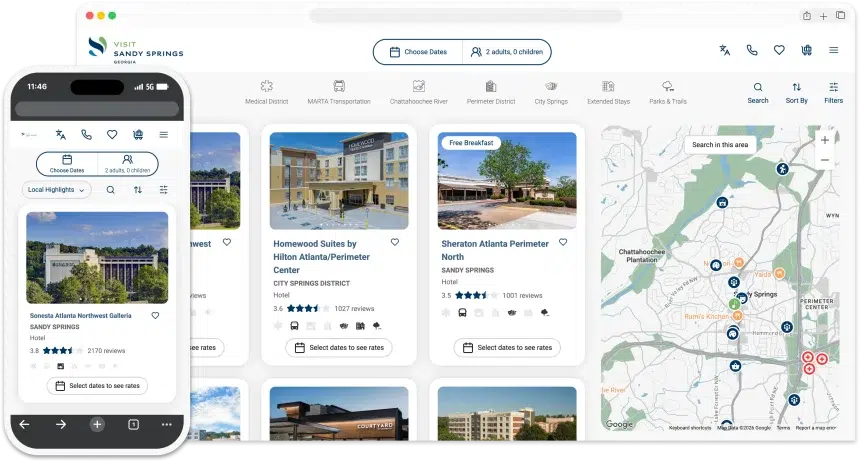Image resolution: width=860 pixels, height=462 pixels.
Task: Click Select dates button on Homewood Suites card
Action: pyautogui.click(x=339, y=348)
